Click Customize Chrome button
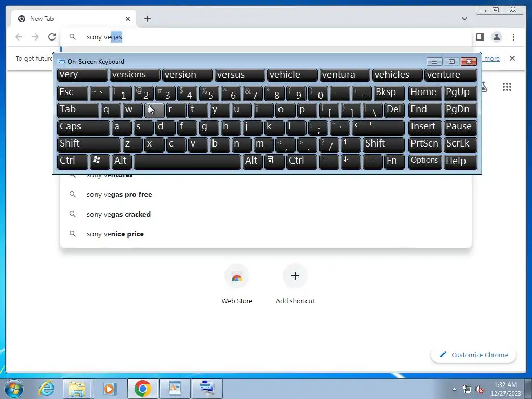Screen dimensions: 532x399 pyautogui.click(x=474, y=355)
